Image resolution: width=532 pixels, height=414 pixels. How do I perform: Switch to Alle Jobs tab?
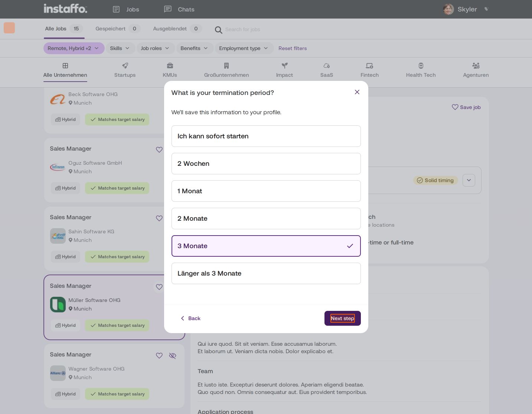(63, 29)
